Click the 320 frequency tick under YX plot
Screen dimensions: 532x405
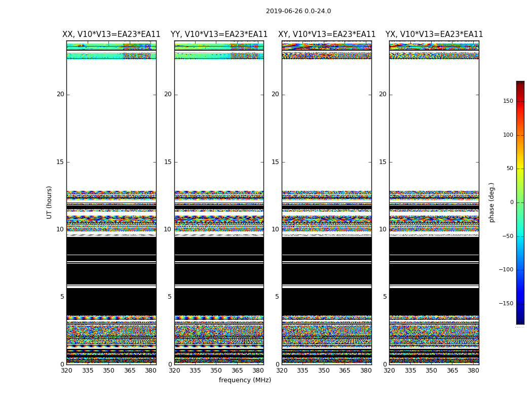coord(390,371)
